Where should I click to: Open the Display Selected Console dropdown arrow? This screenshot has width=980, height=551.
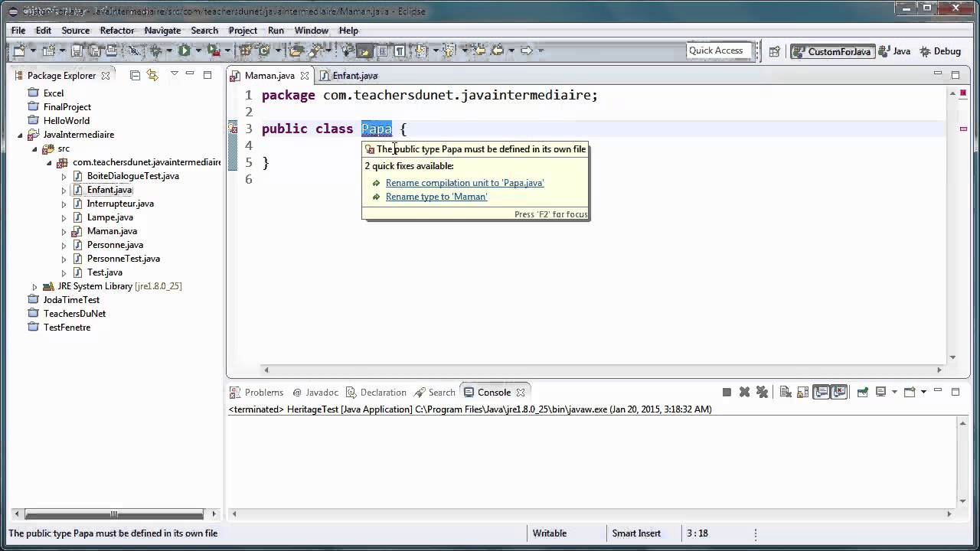[x=894, y=392]
